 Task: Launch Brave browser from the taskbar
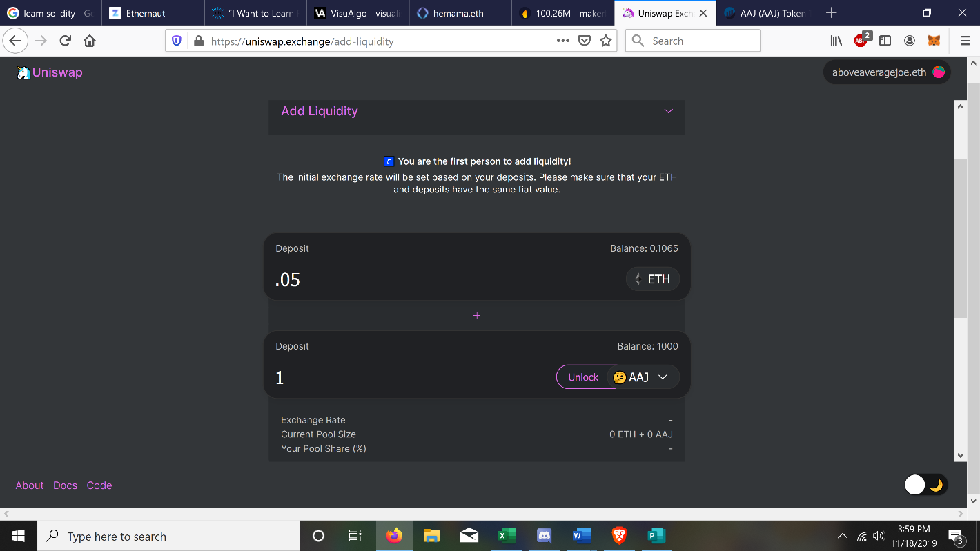(x=619, y=536)
